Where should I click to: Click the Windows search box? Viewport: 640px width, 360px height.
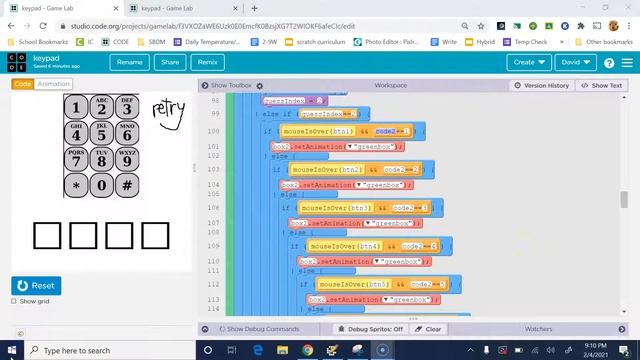[110, 350]
